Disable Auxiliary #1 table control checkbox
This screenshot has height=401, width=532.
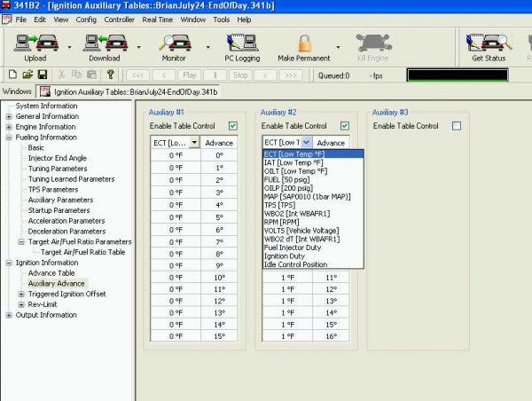[232, 126]
